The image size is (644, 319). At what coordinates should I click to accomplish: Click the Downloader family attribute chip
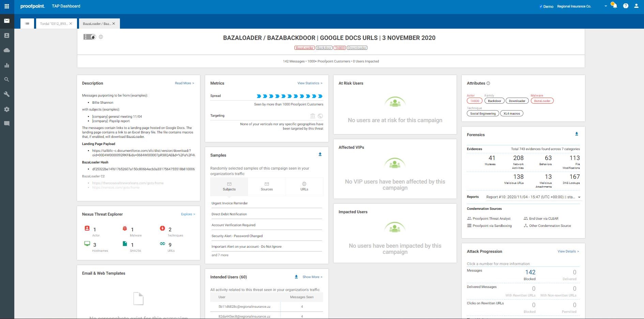coord(517,101)
